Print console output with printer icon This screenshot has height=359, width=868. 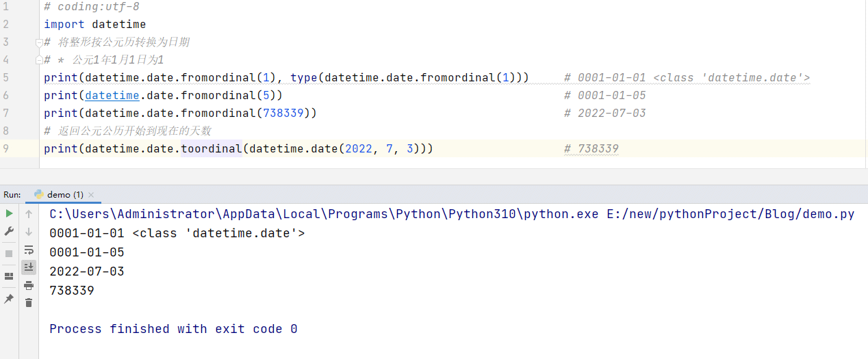coord(29,285)
